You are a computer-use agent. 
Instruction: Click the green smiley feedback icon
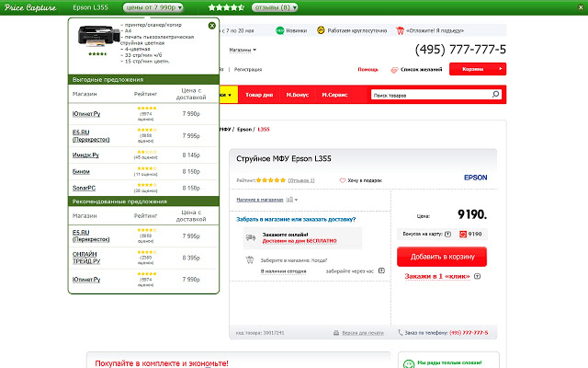[409, 363]
